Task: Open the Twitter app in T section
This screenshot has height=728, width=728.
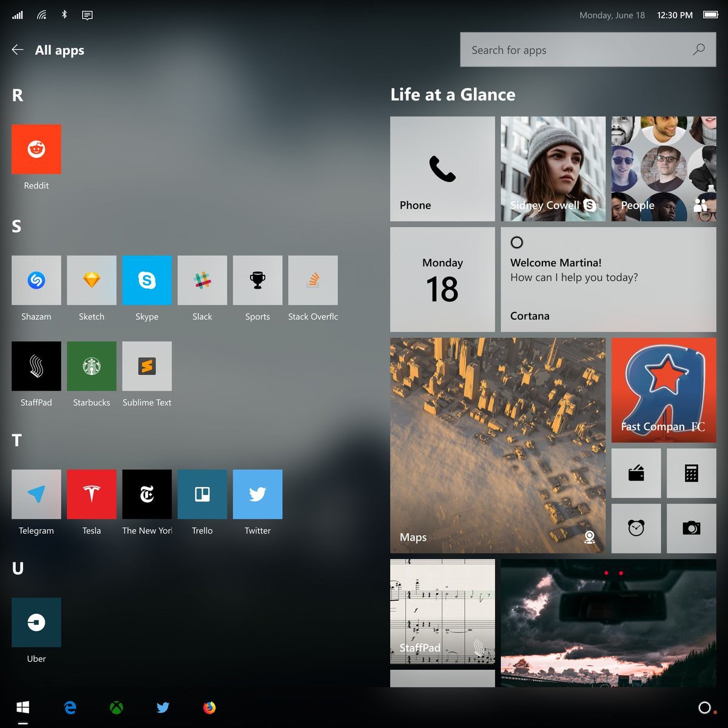Action: point(258,494)
